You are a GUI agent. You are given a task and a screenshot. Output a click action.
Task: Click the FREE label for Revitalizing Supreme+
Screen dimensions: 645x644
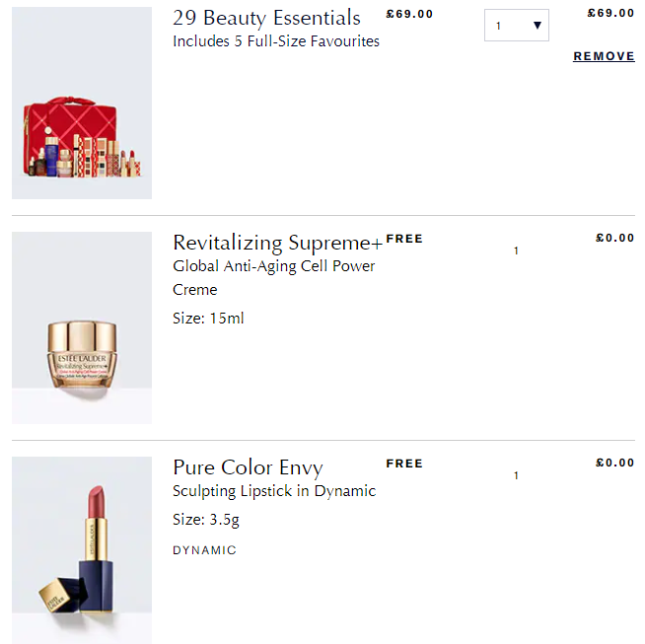coord(404,239)
